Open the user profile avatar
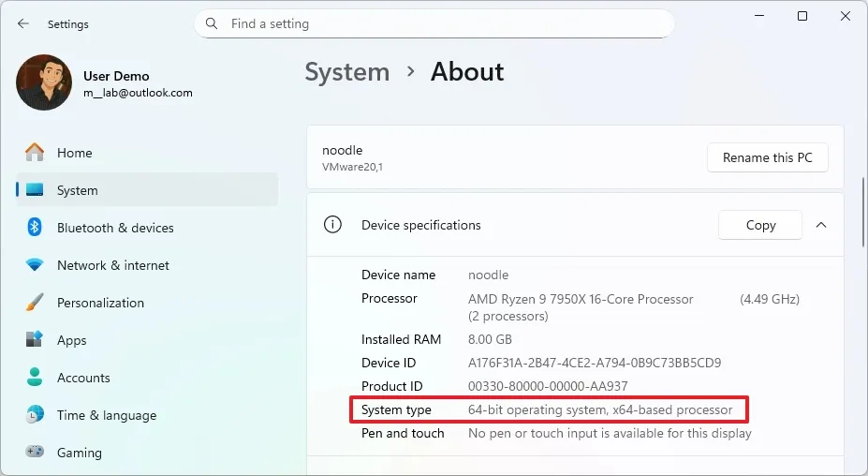This screenshot has width=868, height=476. click(44, 82)
